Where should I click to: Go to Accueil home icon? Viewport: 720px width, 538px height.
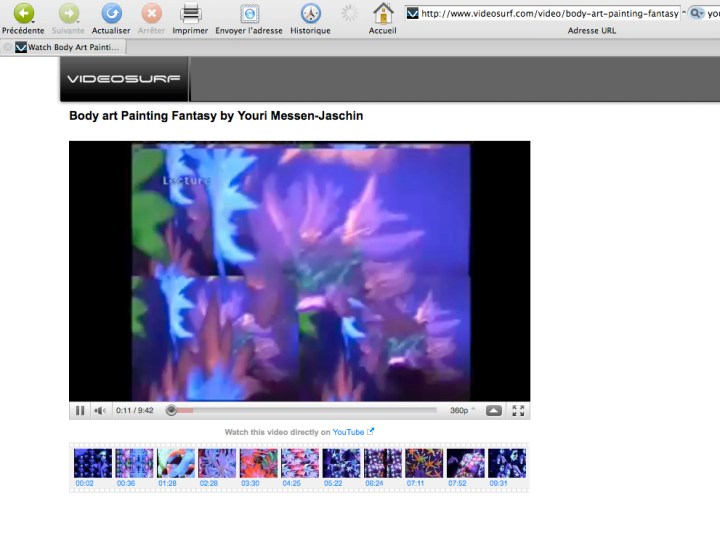coord(382,14)
